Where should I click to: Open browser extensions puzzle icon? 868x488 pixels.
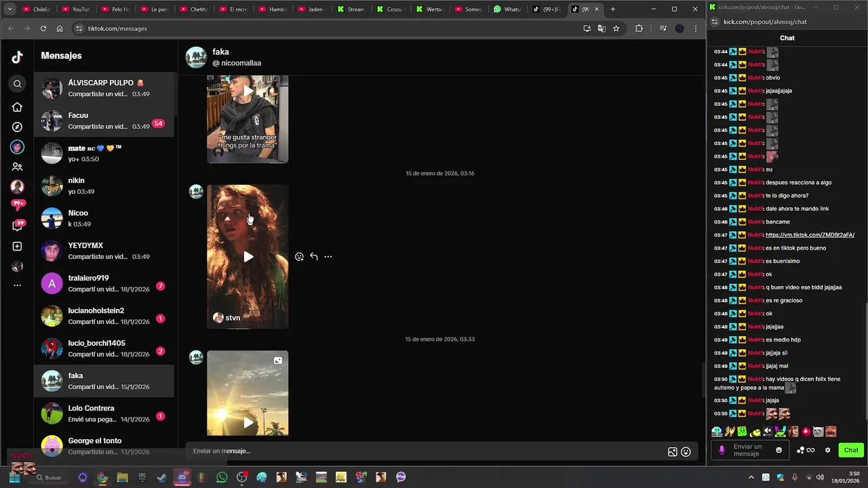639,28
